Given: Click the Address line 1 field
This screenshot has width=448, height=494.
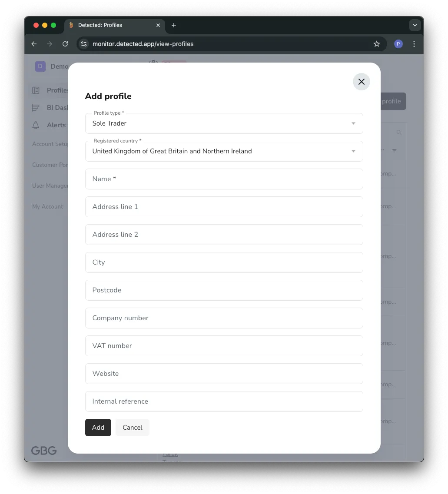Looking at the screenshot, I should (x=224, y=207).
